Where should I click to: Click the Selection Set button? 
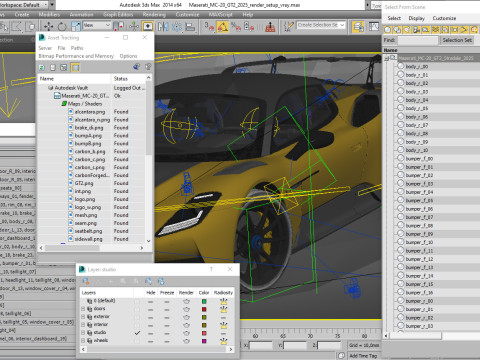tap(457, 40)
